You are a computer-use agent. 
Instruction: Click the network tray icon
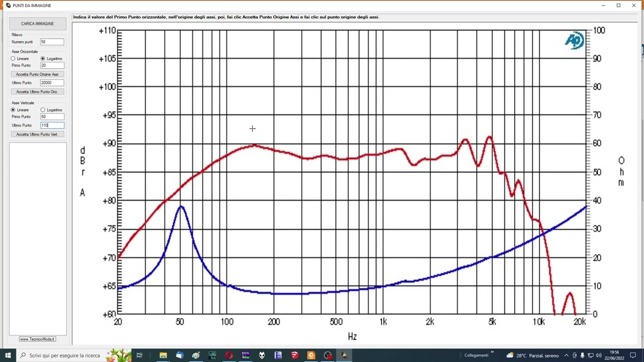tap(590, 355)
